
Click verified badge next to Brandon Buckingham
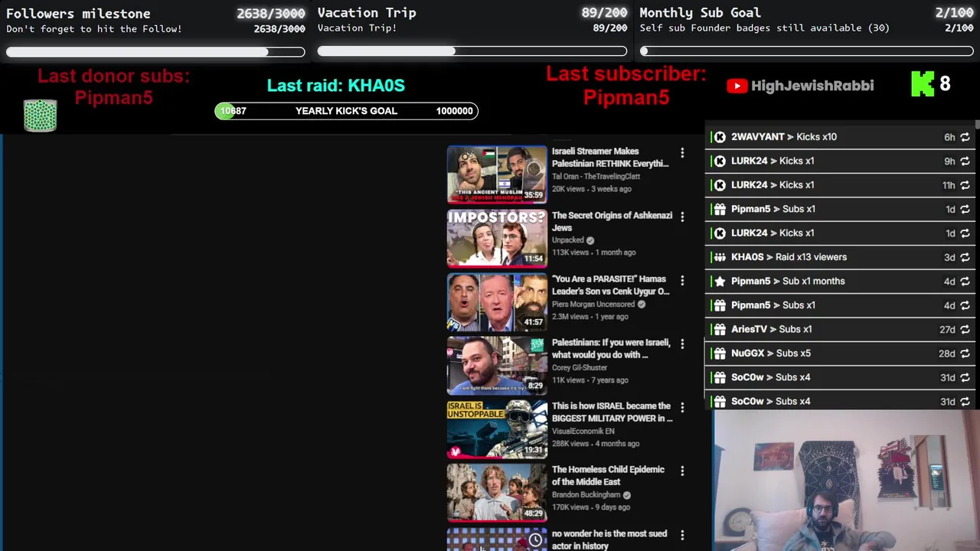pyautogui.click(x=626, y=495)
